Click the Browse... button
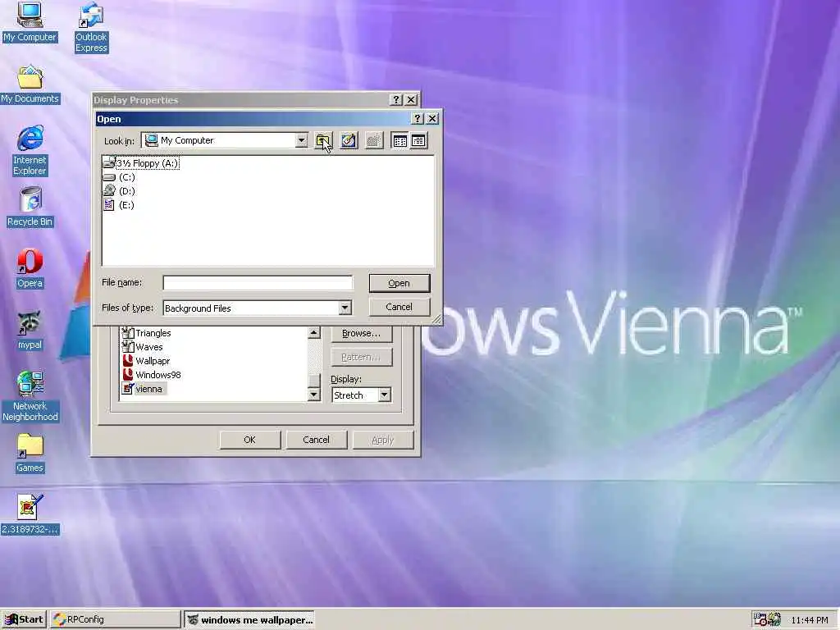840x630 pixels. click(361, 333)
